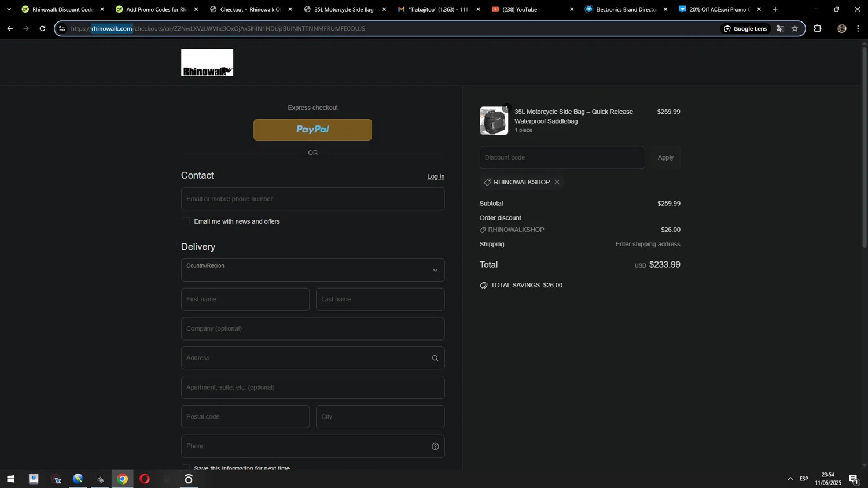Click the Postal code field
The height and width of the screenshot is (488, 868).
[245, 417]
